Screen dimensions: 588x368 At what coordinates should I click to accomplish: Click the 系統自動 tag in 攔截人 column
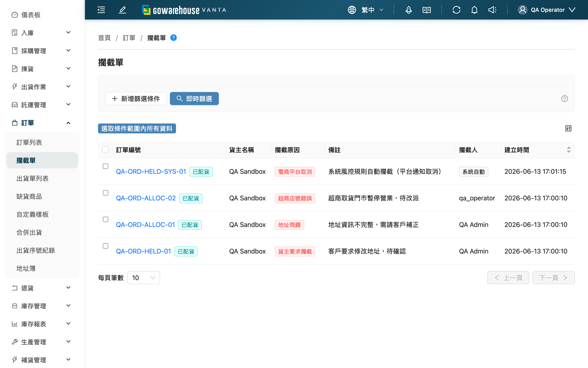click(473, 172)
